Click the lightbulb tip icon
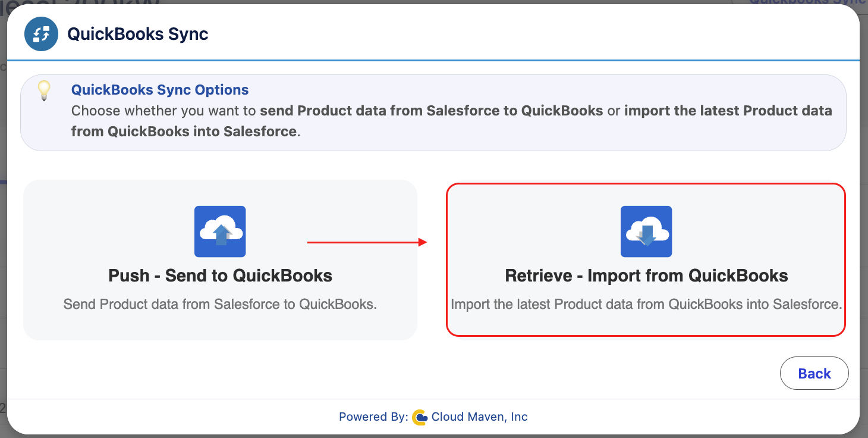 coord(43,90)
